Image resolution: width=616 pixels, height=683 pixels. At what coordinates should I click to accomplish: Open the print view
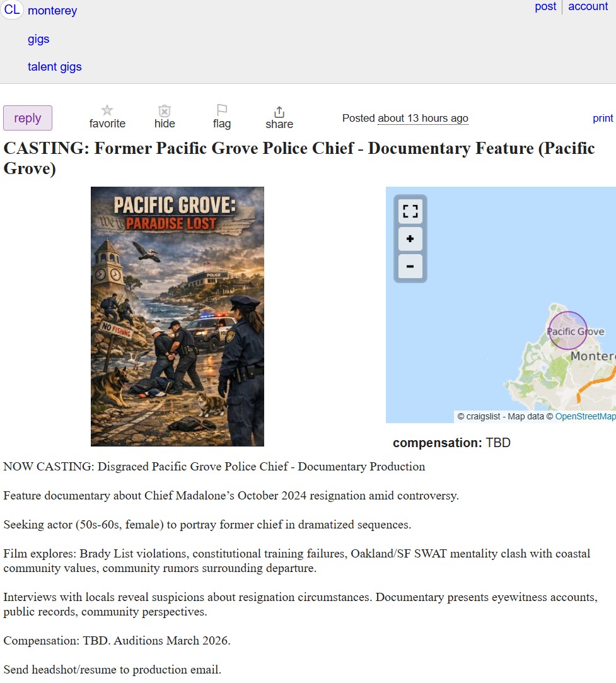[602, 118]
